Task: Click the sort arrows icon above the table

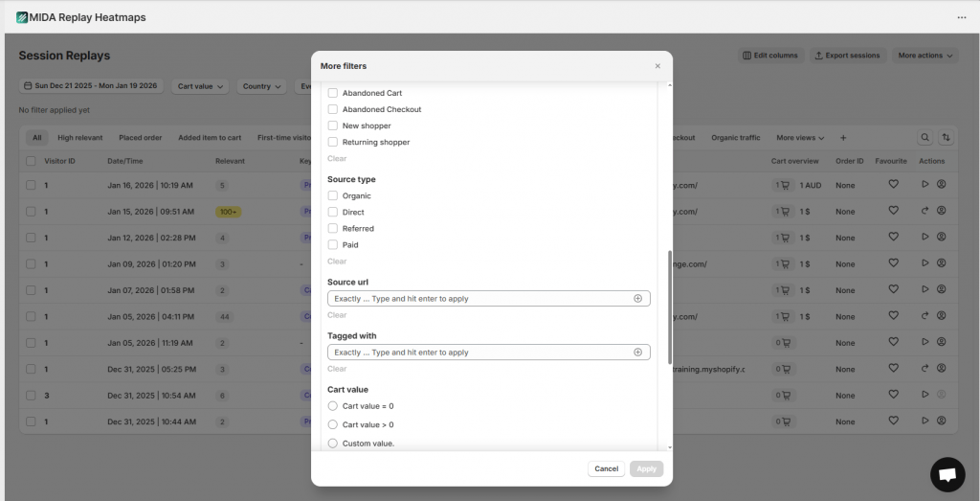Action: (x=946, y=138)
